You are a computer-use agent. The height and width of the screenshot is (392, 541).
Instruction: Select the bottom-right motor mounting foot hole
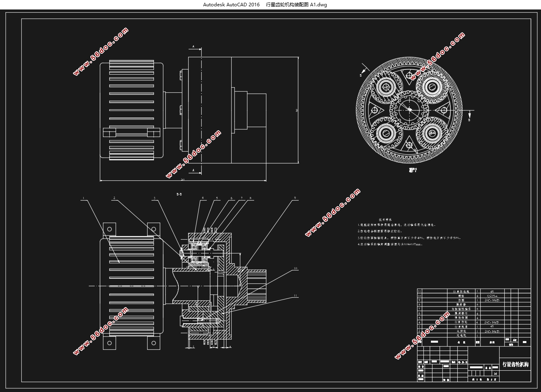coord(154,343)
